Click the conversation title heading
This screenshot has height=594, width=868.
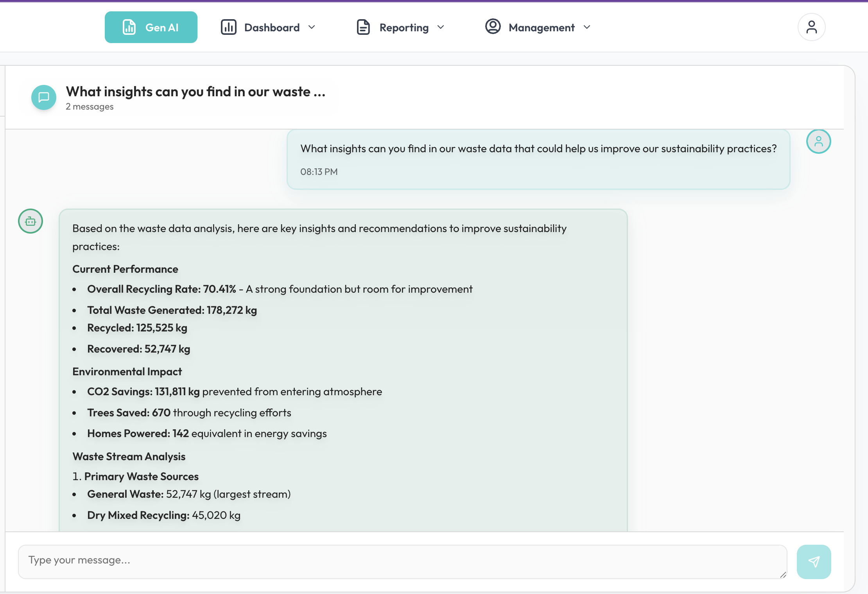(195, 92)
